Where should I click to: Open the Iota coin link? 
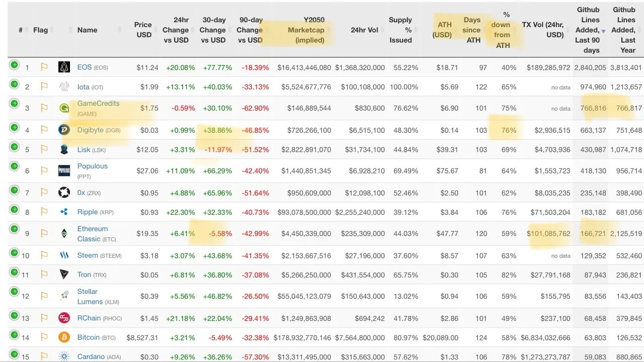click(x=83, y=86)
